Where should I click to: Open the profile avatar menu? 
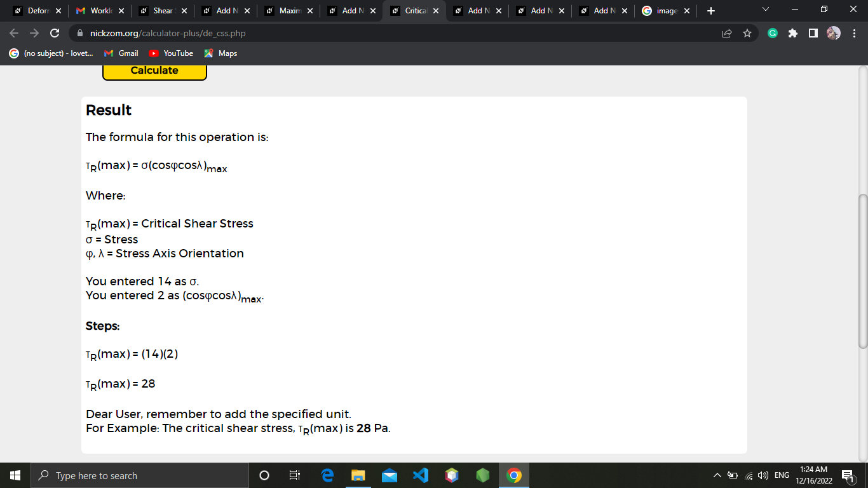[x=834, y=33]
